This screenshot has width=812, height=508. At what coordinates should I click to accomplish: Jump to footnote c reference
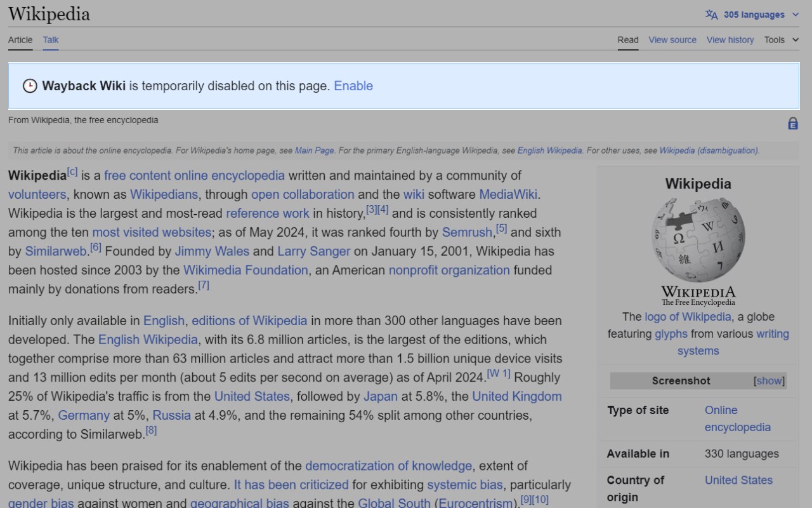pos(72,171)
